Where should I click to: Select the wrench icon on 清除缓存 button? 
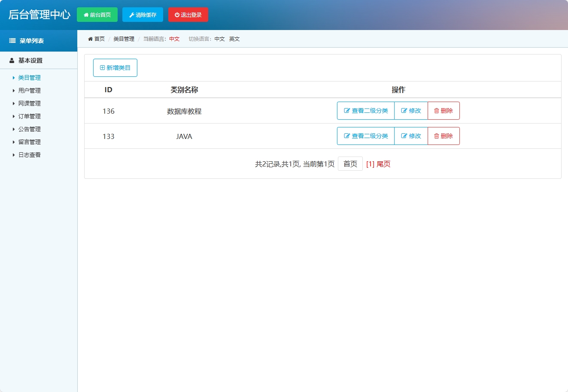(x=131, y=14)
